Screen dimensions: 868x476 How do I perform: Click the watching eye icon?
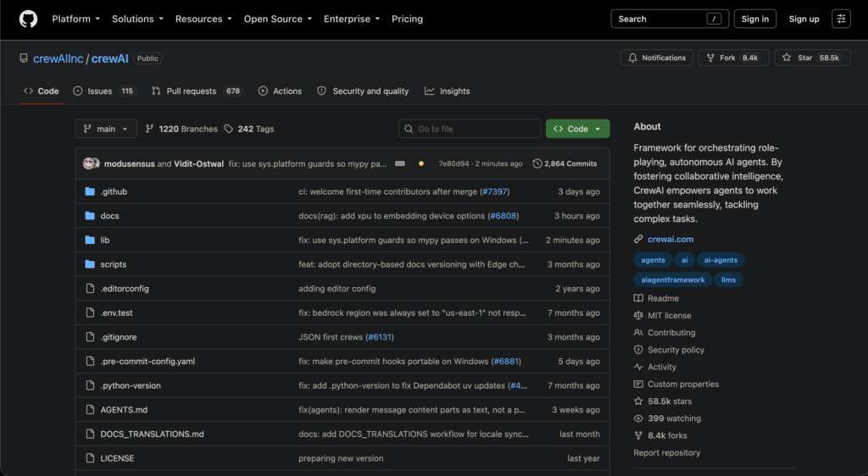638,418
